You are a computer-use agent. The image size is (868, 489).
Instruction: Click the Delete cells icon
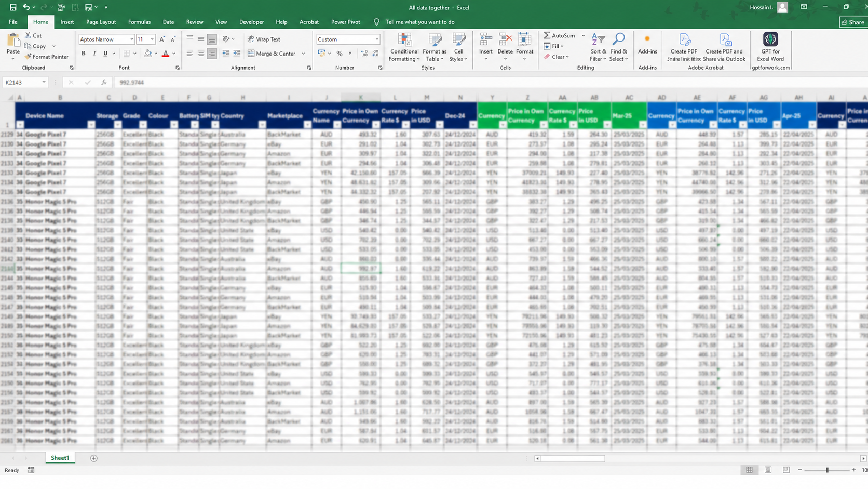(505, 40)
